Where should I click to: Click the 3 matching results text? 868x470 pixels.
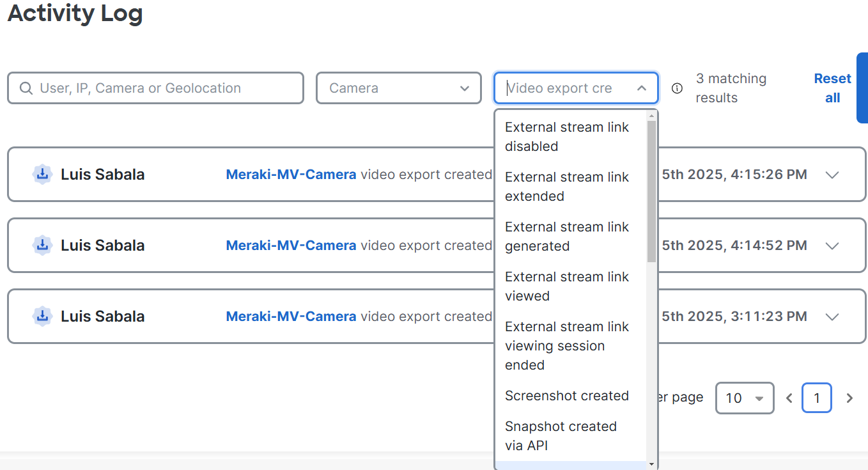pos(731,88)
